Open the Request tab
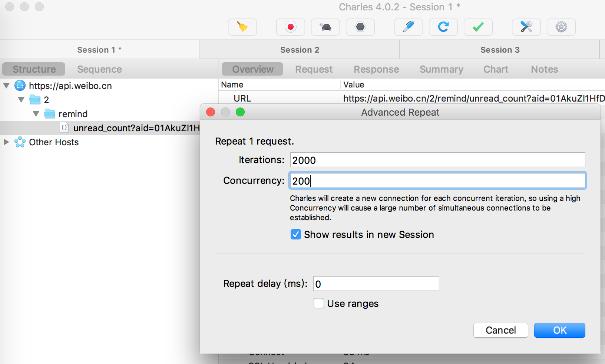Image resolution: width=605 pixels, height=364 pixels. (314, 69)
